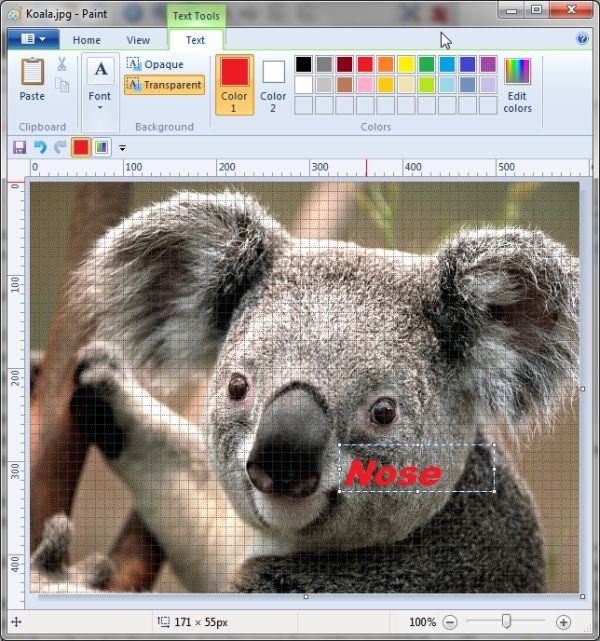Click Zoom in plus button
The height and width of the screenshot is (641, 600).
click(563, 622)
